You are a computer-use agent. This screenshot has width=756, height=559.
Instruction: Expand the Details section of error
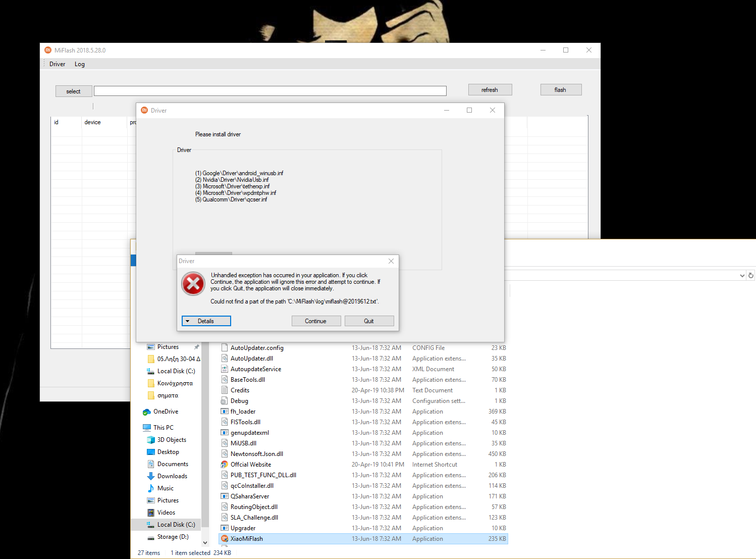coord(206,321)
